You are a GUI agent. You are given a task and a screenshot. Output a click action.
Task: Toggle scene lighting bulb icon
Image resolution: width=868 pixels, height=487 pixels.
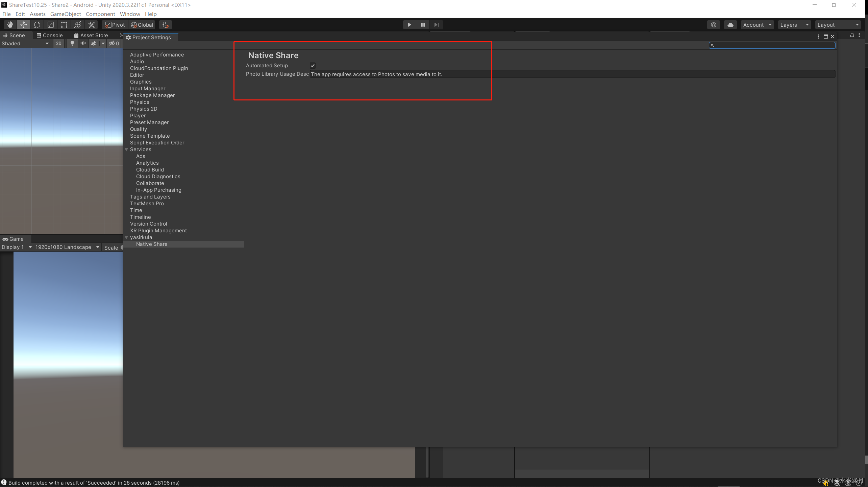[x=72, y=43]
